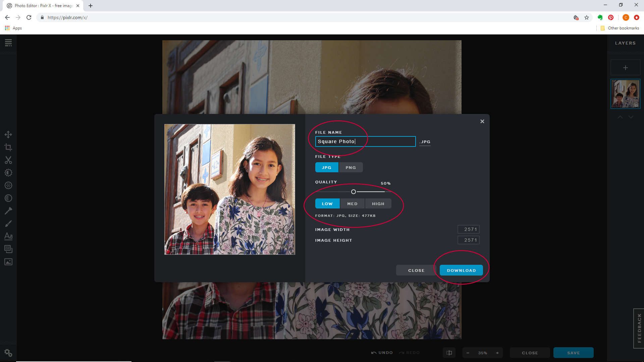Select the Draw tool
Viewport: 644px width, 362px height.
tap(8, 223)
